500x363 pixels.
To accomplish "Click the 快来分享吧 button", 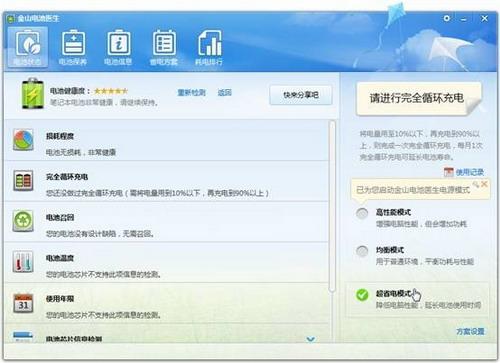I will tap(301, 95).
